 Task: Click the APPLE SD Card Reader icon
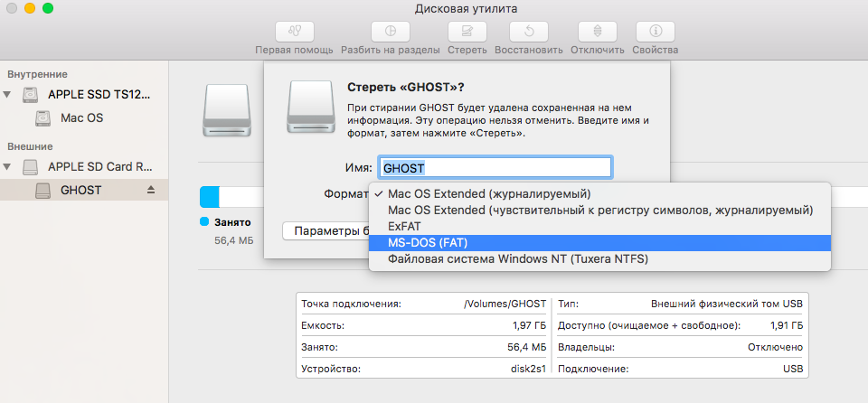(31, 166)
